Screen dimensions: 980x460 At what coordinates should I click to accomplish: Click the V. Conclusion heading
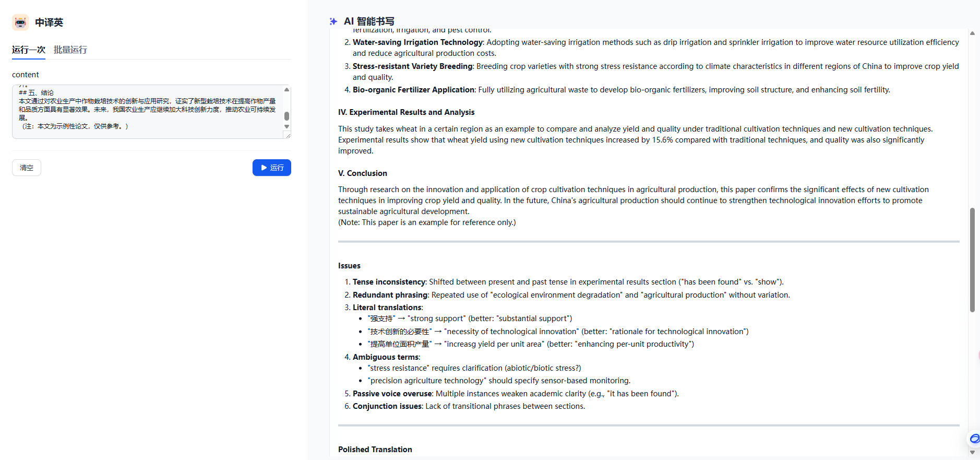362,173
